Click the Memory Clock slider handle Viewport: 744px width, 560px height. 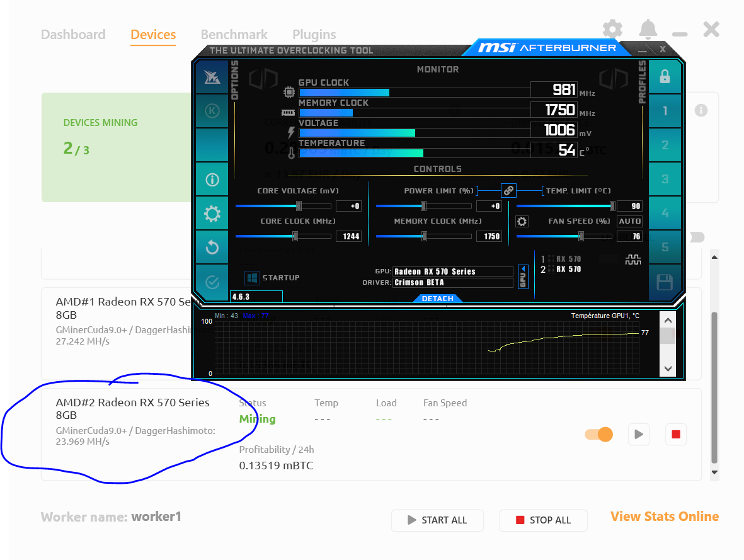point(424,236)
